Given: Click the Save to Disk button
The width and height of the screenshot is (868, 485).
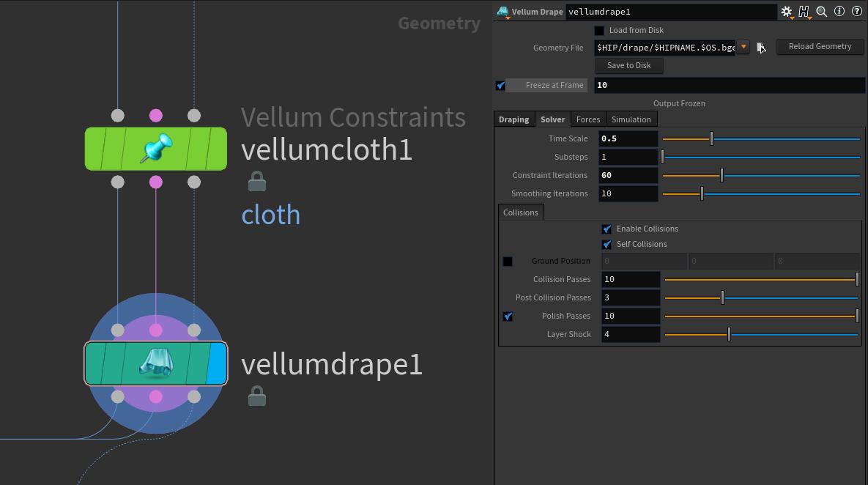Looking at the screenshot, I should 629,65.
